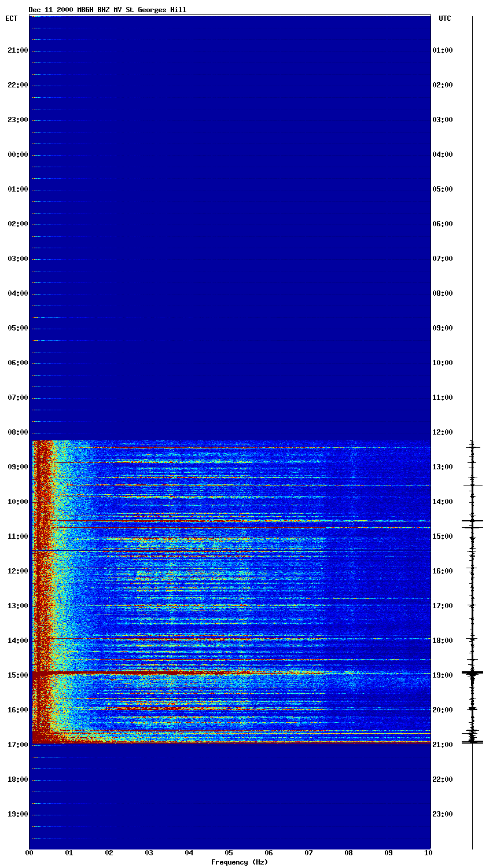493x868 pixels.
Task: Click the 04 frequency tick label
Action: coord(189,853)
